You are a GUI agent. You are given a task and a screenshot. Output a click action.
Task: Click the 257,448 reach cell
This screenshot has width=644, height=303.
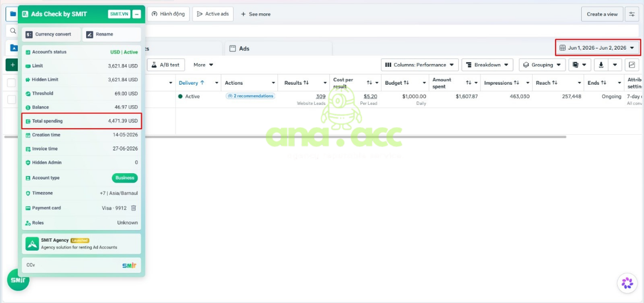pos(571,96)
